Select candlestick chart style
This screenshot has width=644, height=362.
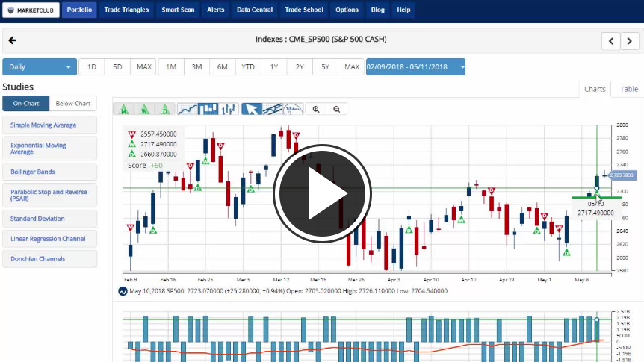click(208, 109)
